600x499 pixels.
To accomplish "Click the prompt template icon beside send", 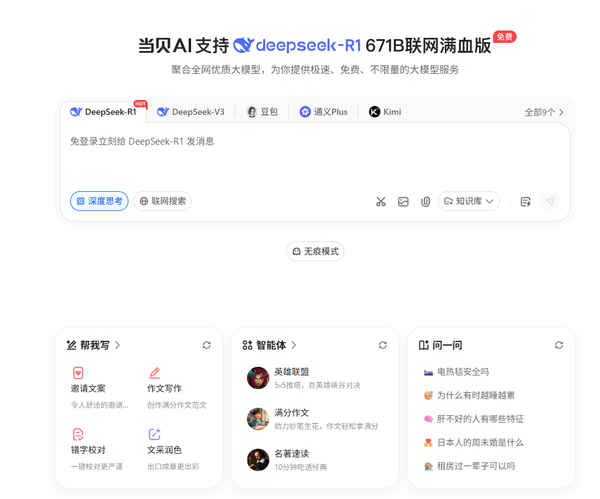I will coord(525,202).
